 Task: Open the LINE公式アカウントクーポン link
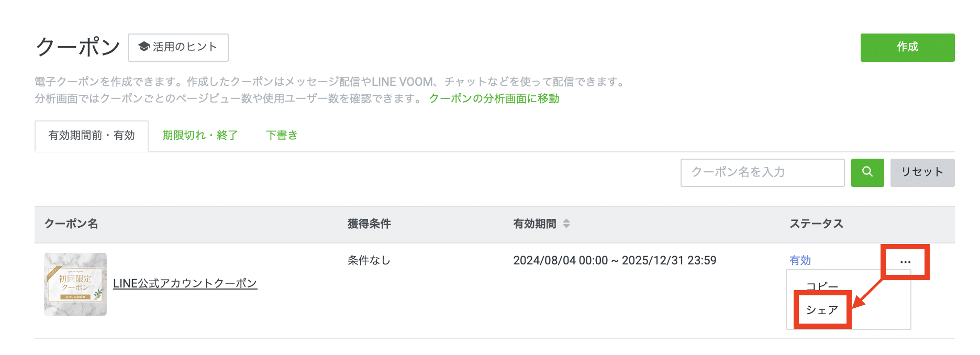pos(185,283)
